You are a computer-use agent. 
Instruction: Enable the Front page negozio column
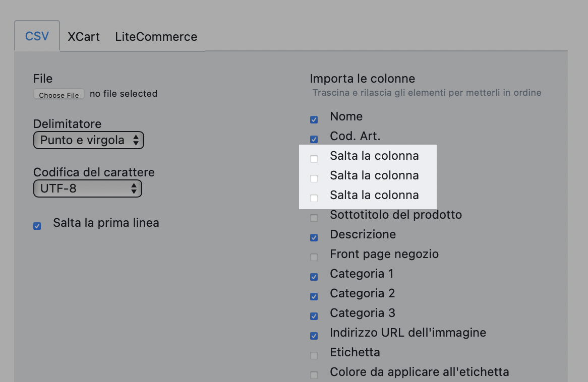(x=314, y=257)
